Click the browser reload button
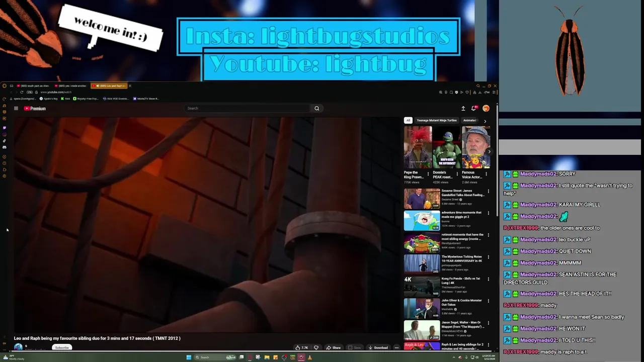 pyautogui.click(x=22, y=92)
